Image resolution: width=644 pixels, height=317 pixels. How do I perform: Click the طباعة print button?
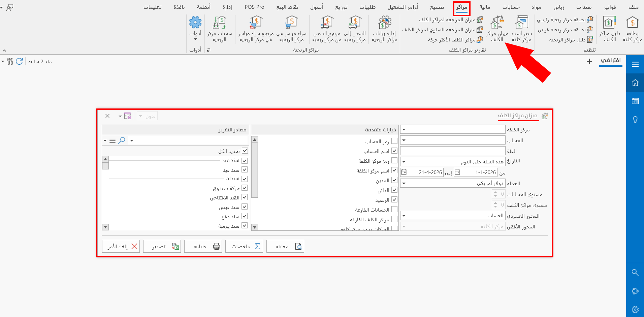point(203,246)
